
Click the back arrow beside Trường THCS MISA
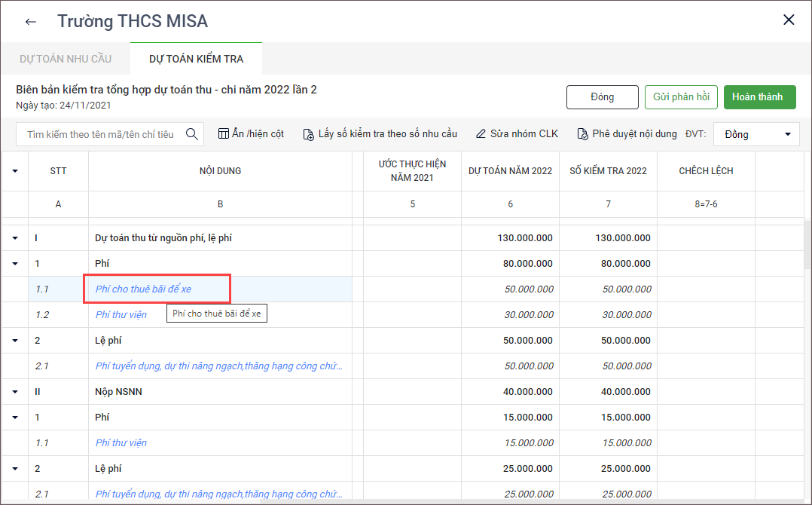tap(31, 21)
